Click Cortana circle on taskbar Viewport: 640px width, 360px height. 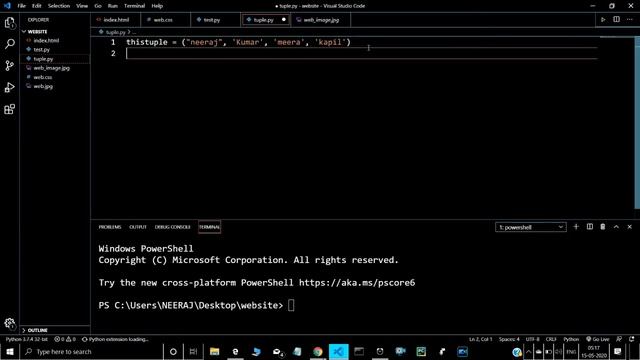click(x=173, y=351)
